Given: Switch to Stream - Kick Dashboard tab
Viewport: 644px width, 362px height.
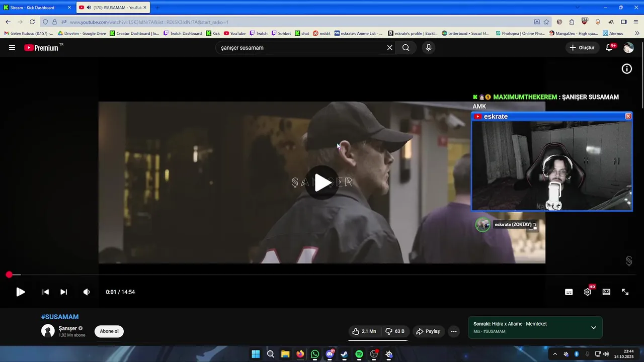Looking at the screenshot, I should [x=37, y=8].
